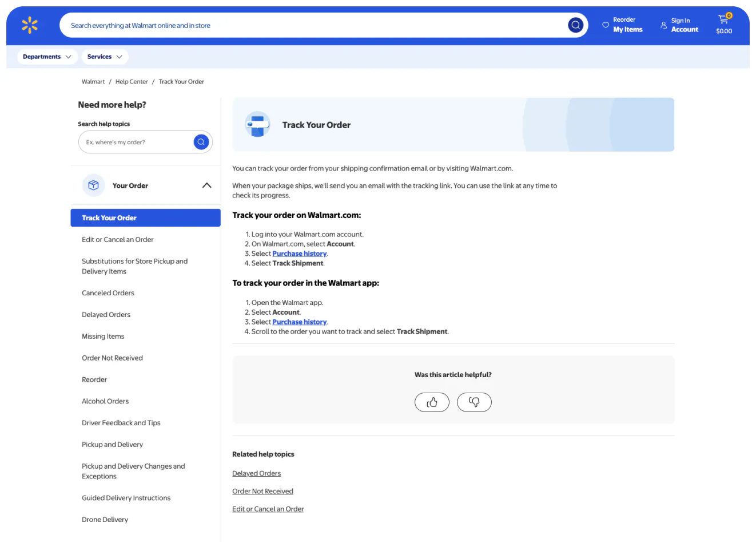Screen dimensions: 756x542
Task: Click the first Purchase history link
Action: click(299, 254)
